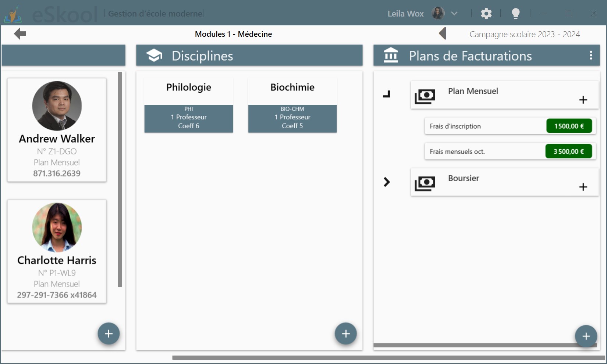Open the Frais mensuels oct. fee row
The image size is (607, 364).
click(x=510, y=151)
